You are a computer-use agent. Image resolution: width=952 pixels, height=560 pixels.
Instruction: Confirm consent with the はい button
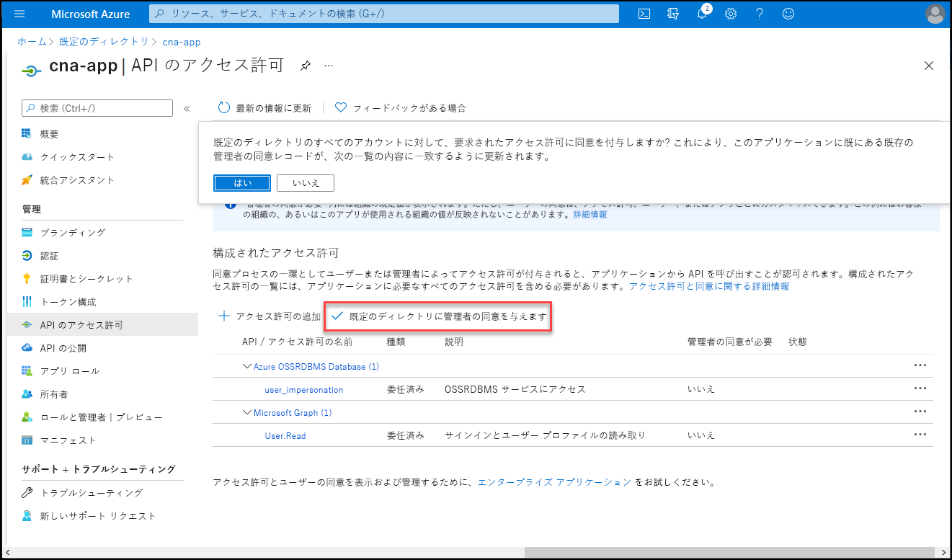[x=242, y=183]
